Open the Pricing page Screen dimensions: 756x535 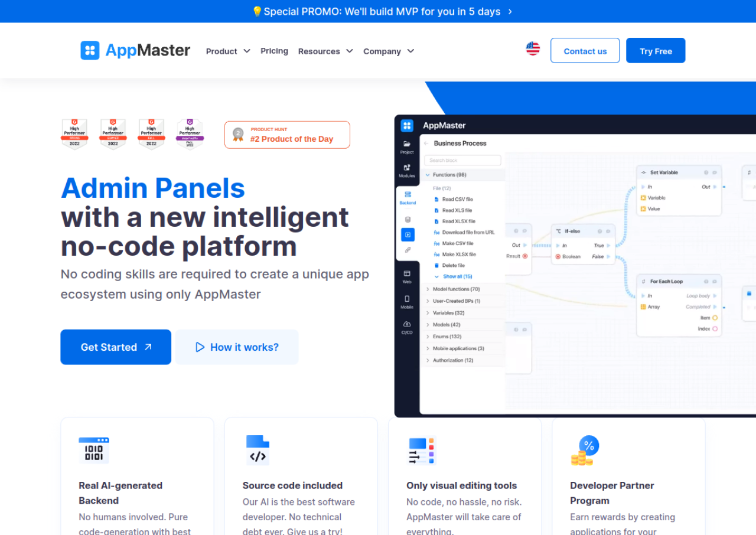tap(275, 51)
